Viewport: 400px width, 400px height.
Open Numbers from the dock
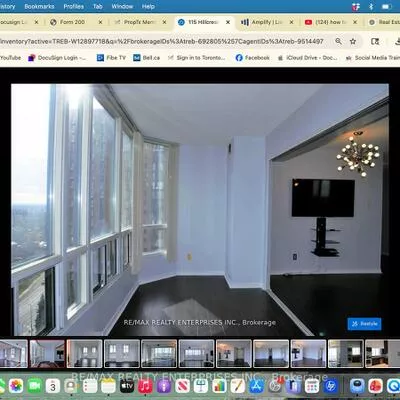pyautogui.click(x=219, y=386)
